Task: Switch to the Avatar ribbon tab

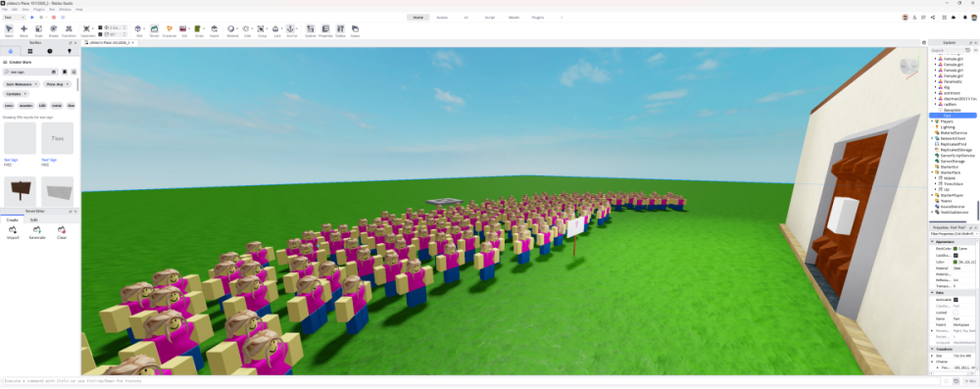Action: [442, 18]
